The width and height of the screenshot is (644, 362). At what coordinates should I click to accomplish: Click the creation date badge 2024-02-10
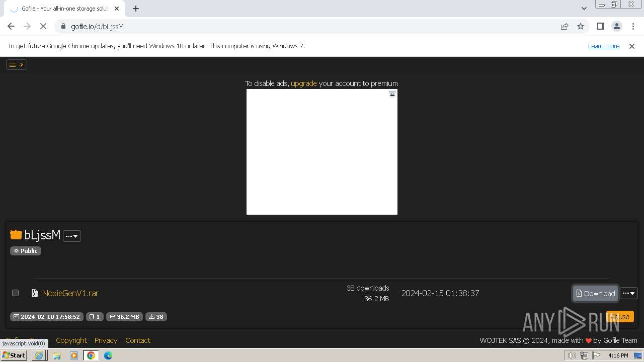(x=47, y=317)
